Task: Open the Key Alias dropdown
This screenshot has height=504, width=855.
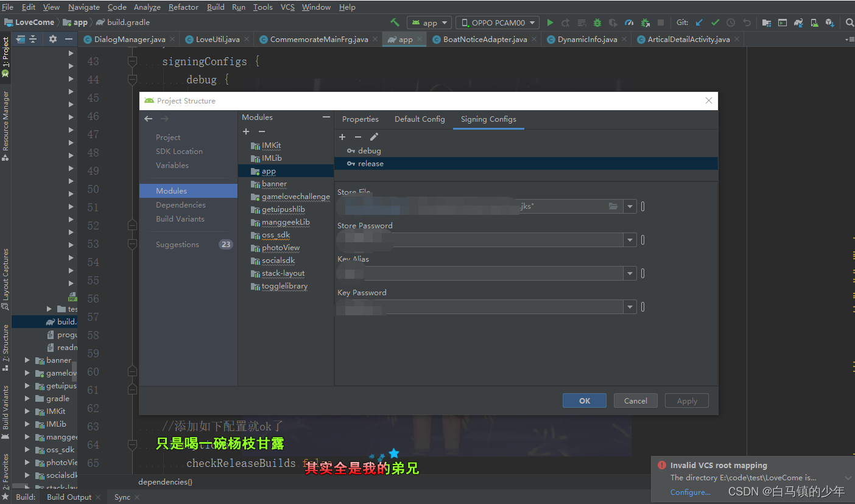Action: click(x=629, y=273)
